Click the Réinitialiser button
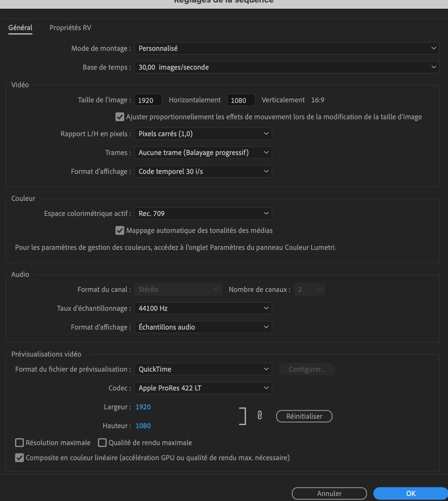Screen dimensions: 448x501 click(x=304, y=416)
